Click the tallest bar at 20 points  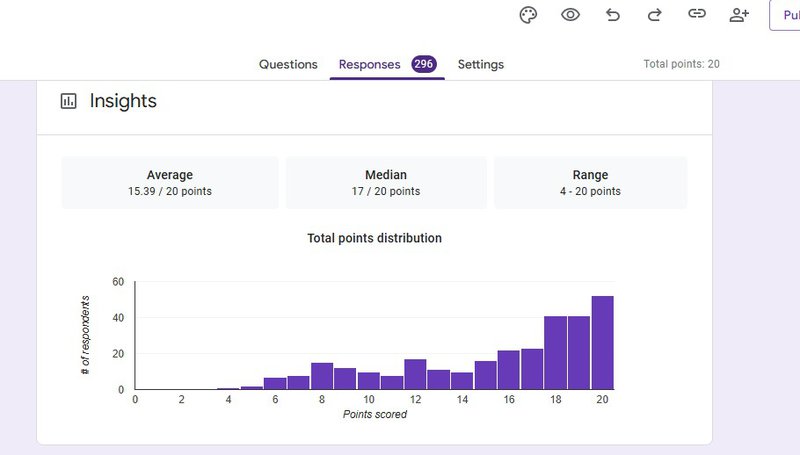602,343
